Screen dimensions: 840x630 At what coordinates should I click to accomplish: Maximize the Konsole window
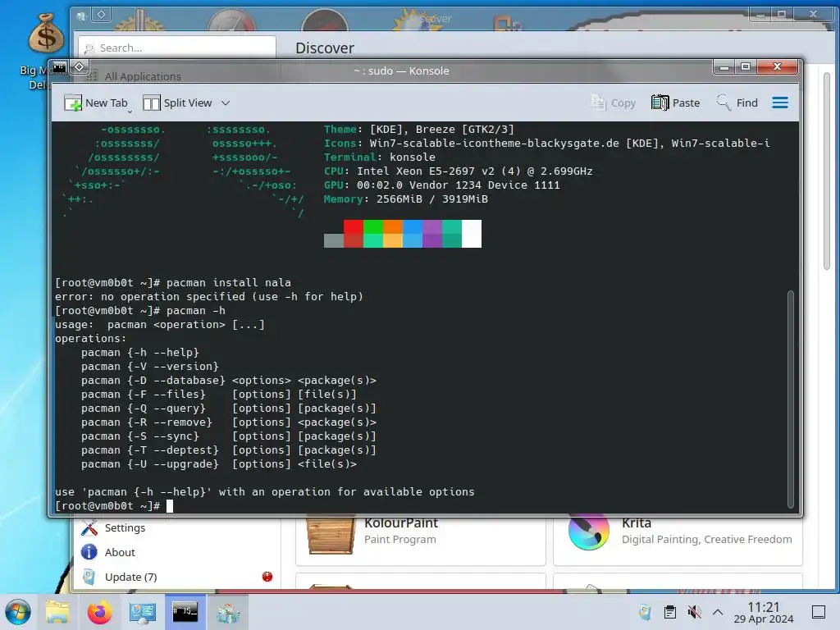745,67
